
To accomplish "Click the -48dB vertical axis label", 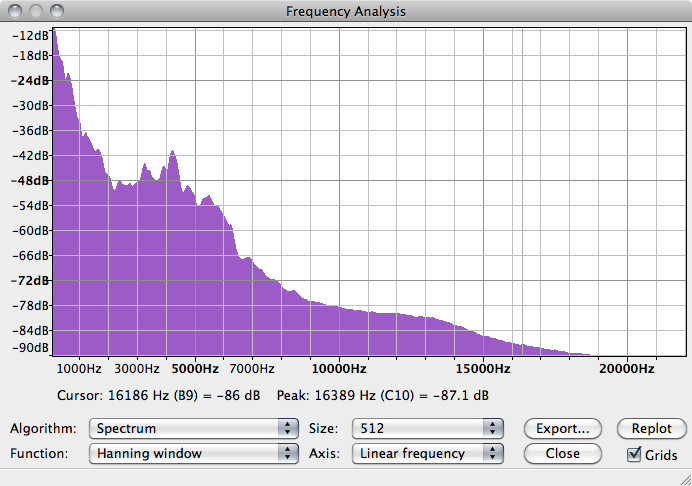I will pyautogui.click(x=29, y=181).
